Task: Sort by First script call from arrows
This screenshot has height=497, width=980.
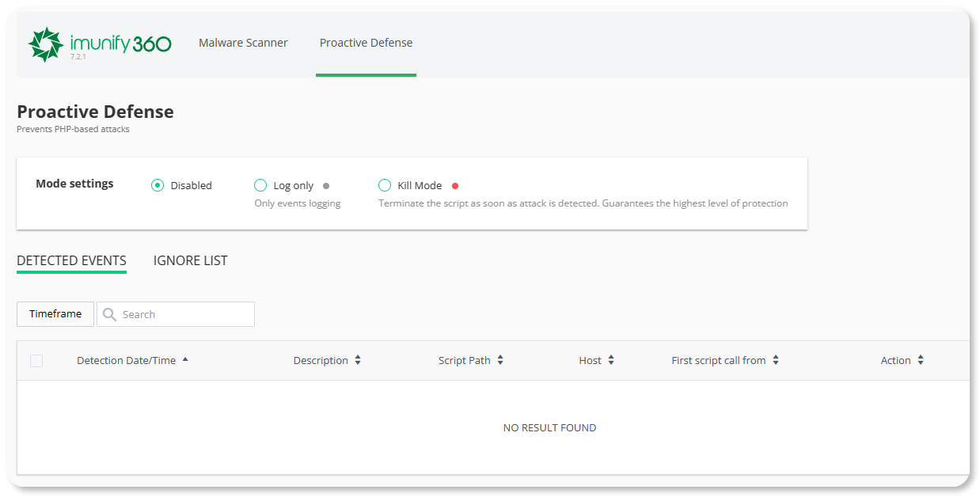Action: coord(776,360)
